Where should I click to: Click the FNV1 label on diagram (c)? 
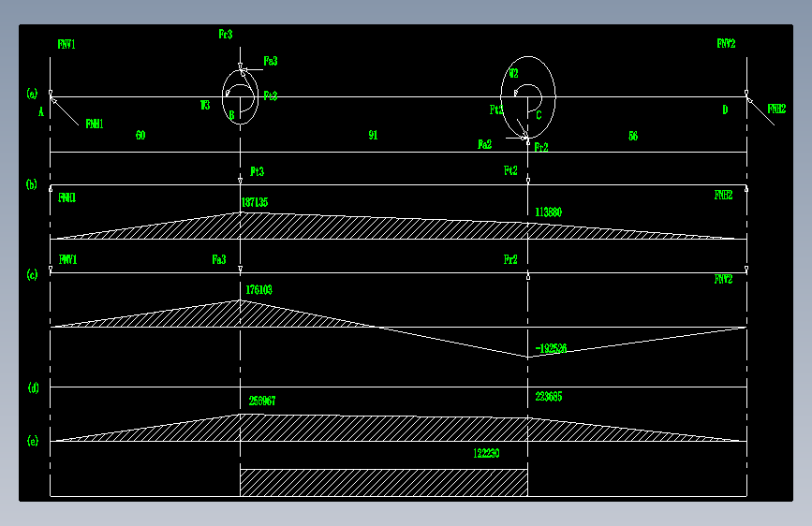[67, 259]
